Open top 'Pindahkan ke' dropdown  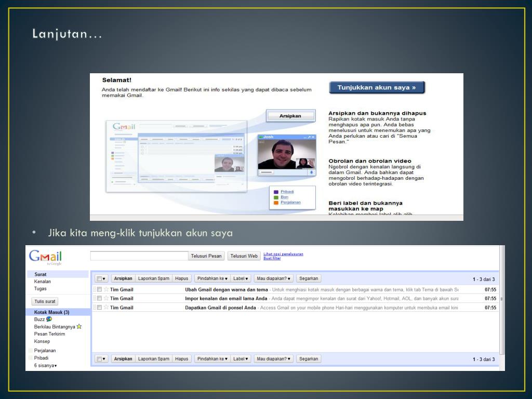coord(212,278)
